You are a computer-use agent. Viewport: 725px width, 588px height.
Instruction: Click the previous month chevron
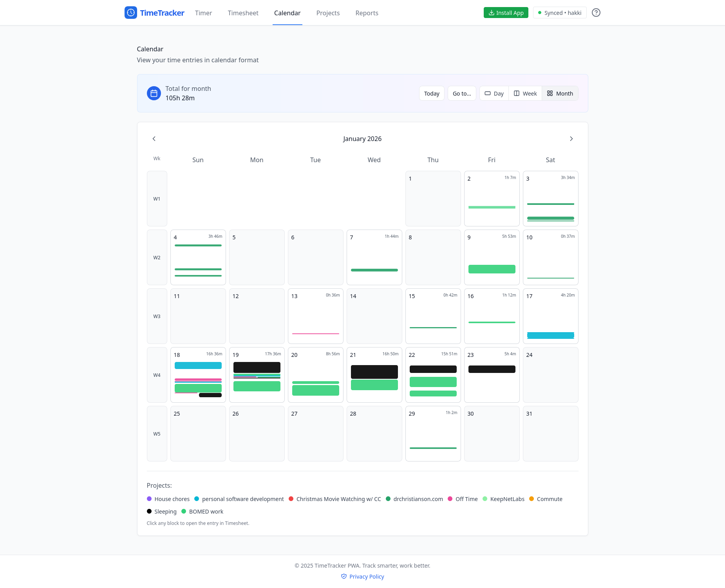(x=154, y=139)
